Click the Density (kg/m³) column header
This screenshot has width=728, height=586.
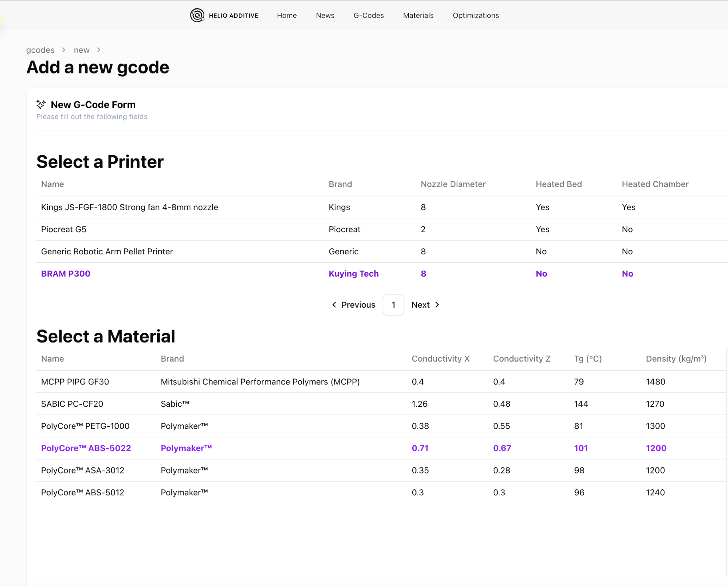676,358
